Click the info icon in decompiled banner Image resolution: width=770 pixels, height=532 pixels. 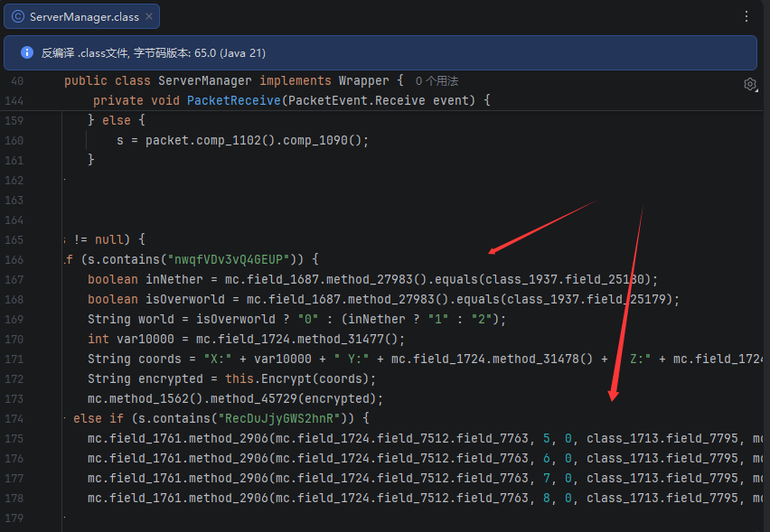[x=27, y=52]
